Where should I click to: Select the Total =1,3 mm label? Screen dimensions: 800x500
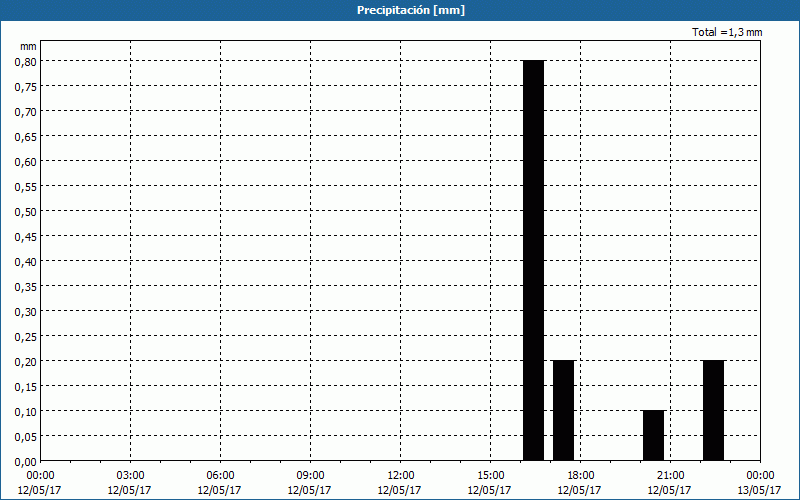coord(727,32)
